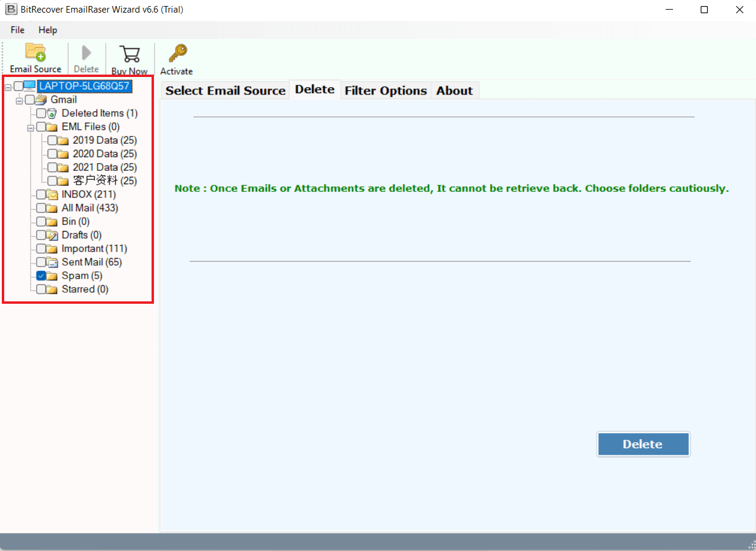The height and width of the screenshot is (551, 756).
Task: Open the Help menu
Action: point(48,30)
